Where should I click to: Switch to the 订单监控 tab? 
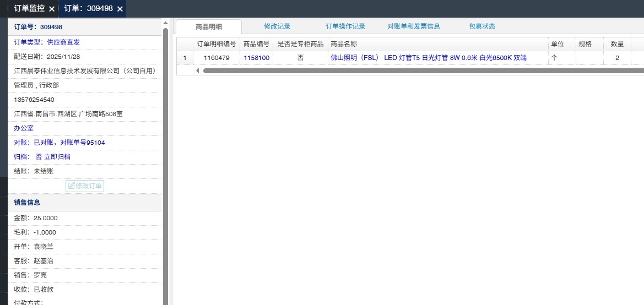29,9
